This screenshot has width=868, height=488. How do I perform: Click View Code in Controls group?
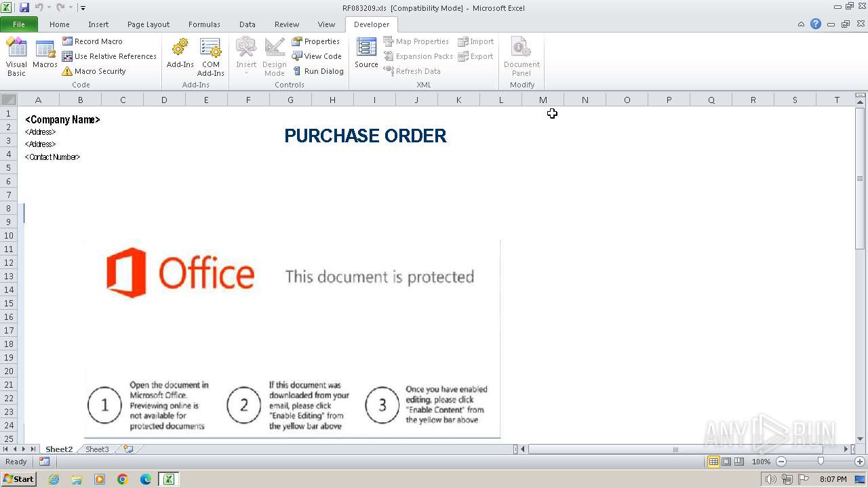[x=317, y=56]
